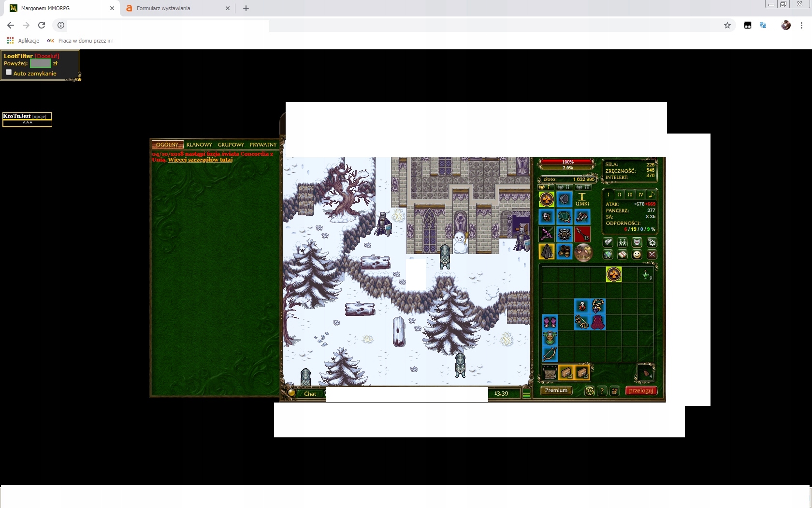The width and height of the screenshot is (812, 508).
Task: Click the green potion stack of 9
Action: coord(646,275)
